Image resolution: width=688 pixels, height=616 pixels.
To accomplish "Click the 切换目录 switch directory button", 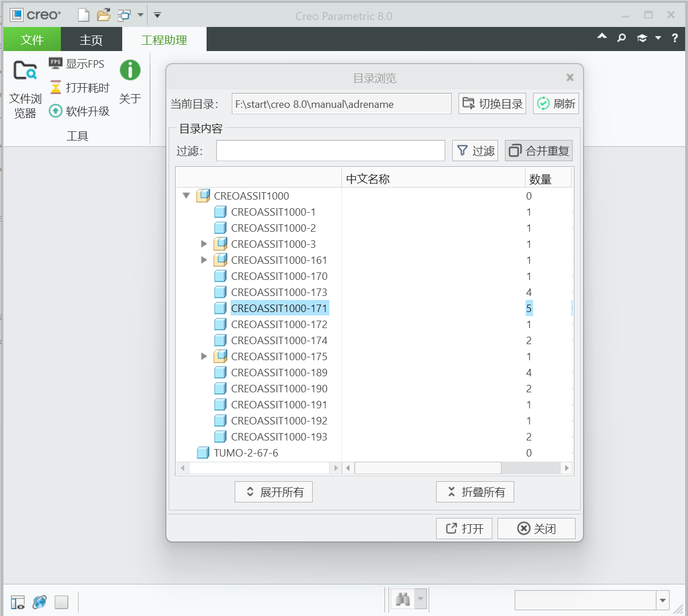I will [492, 104].
